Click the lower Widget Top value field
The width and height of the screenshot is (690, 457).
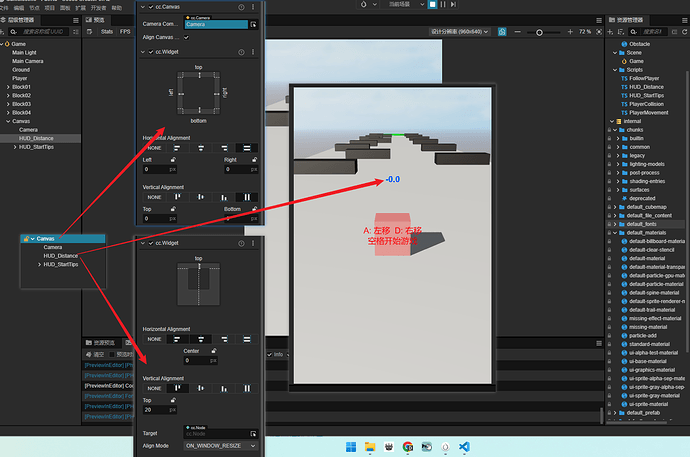[x=160, y=410]
